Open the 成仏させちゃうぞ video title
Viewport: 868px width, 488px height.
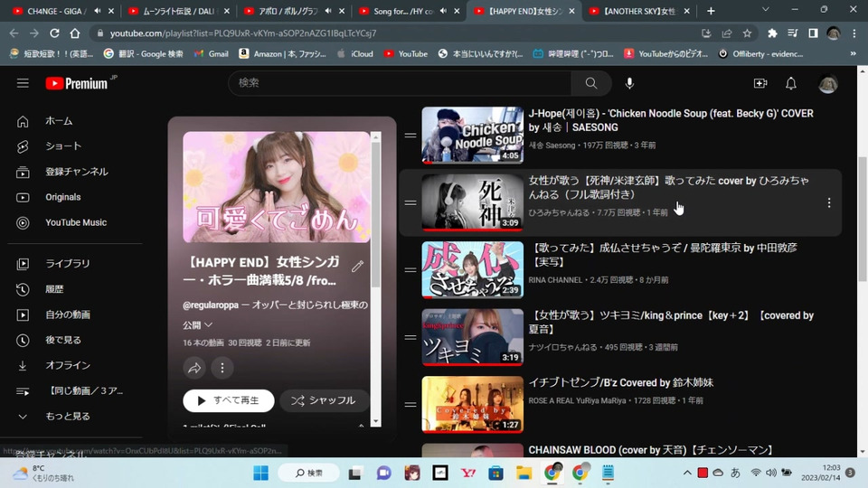(664, 255)
